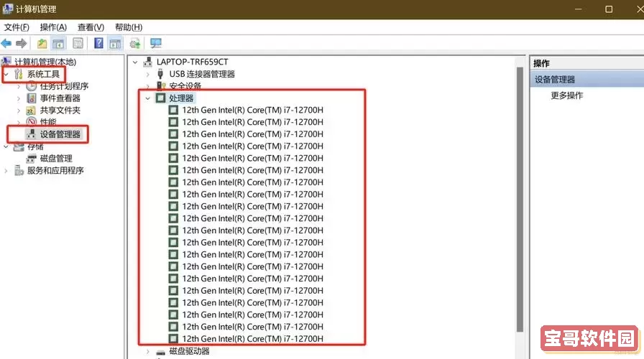Image resolution: width=644 pixels, height=359 pixels.
Task: Collapse the LAPTOP-TRF659CT root node
Action: pyautogui.click(x=135, y=62)
